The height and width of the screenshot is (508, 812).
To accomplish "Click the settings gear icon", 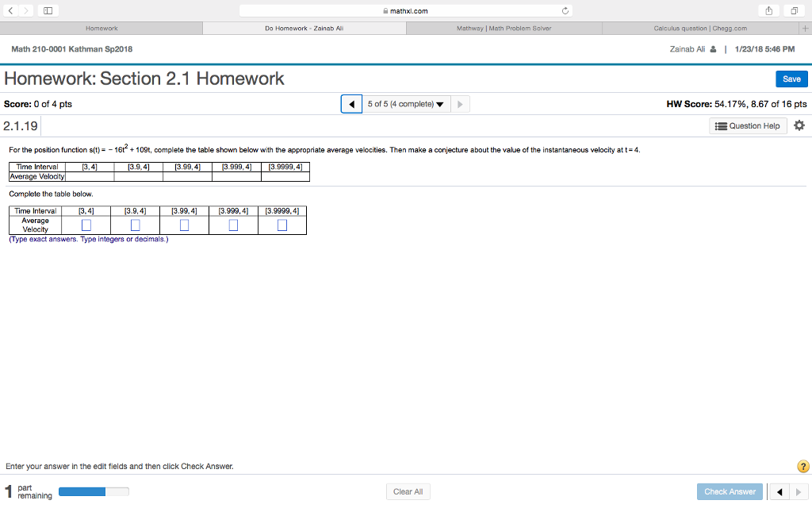I will click(x=799, y=125).
